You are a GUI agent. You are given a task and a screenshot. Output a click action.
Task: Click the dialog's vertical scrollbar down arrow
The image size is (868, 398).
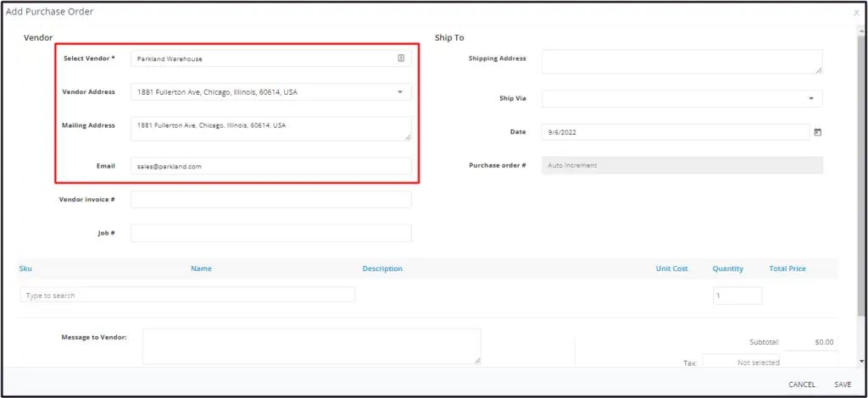(x=861, y=361)
